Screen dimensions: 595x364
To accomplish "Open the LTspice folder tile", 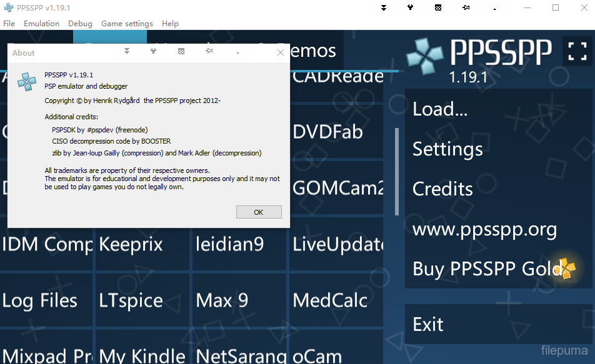I will coord(131,300).
